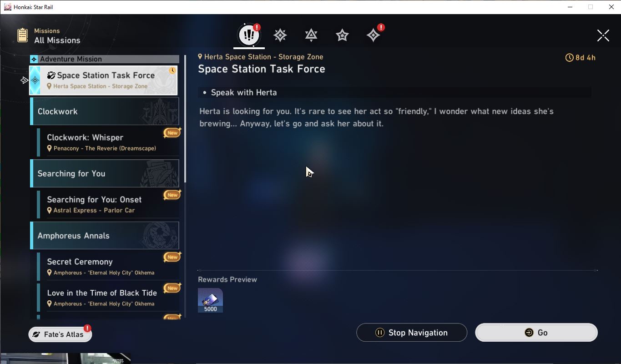Click the mission list scrollbar
621x364 pixels.
185,119
